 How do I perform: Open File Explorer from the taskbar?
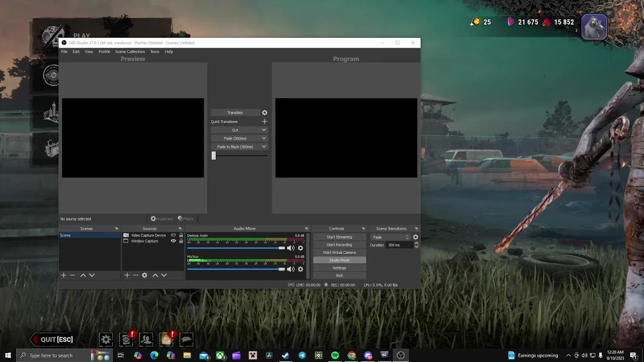187,355
